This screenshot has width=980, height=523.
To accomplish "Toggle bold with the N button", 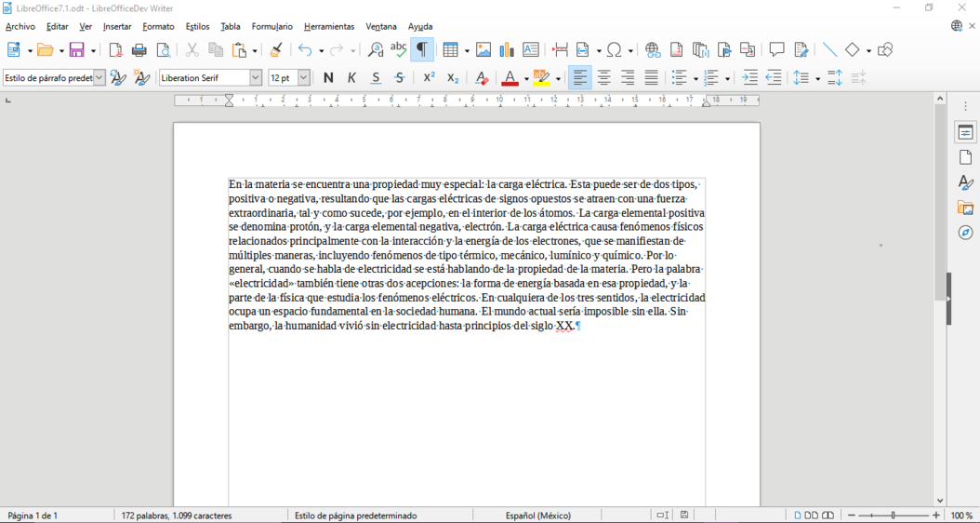I will point(328,78).
